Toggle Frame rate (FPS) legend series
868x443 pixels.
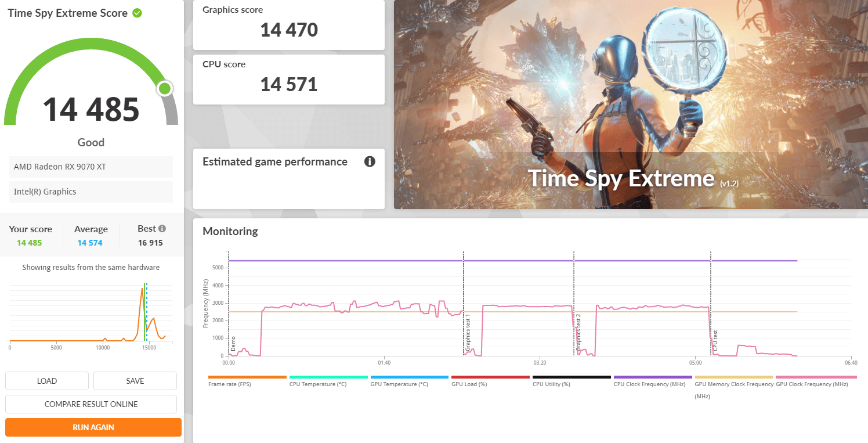pyautogui.click(x=247, y=380)
